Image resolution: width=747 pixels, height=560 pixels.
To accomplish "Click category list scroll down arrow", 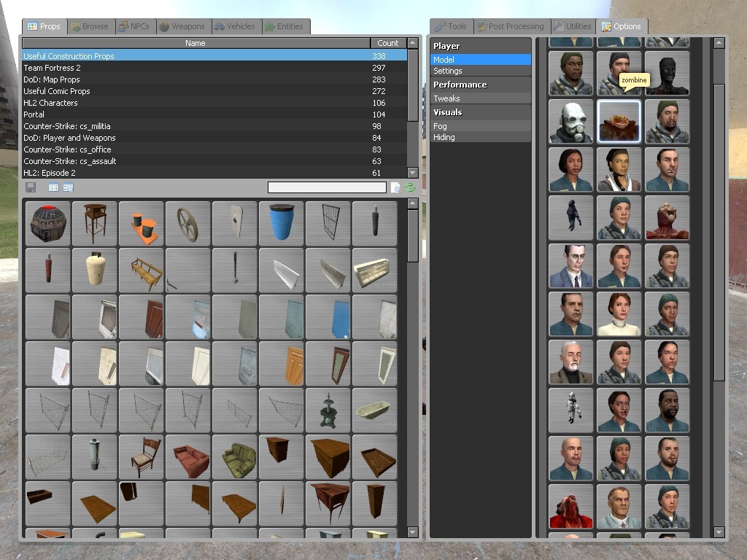I will [x=413, y=172].
